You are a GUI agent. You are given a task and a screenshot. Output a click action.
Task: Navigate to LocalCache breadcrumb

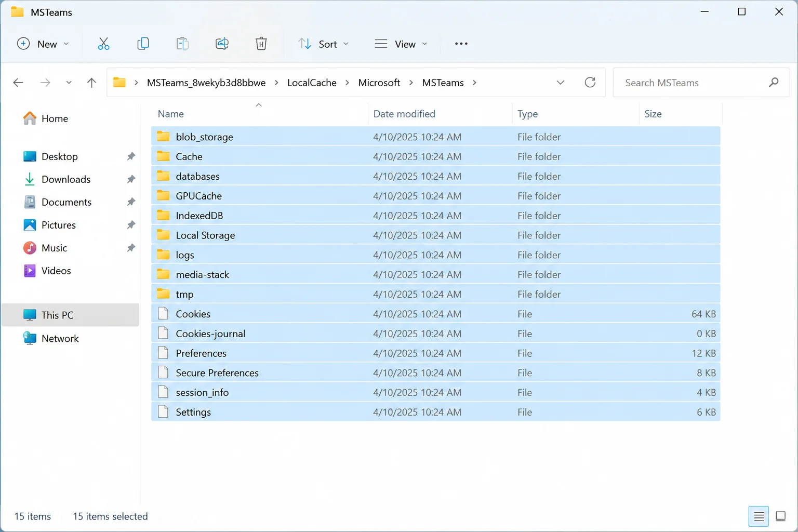pos(312,83)
